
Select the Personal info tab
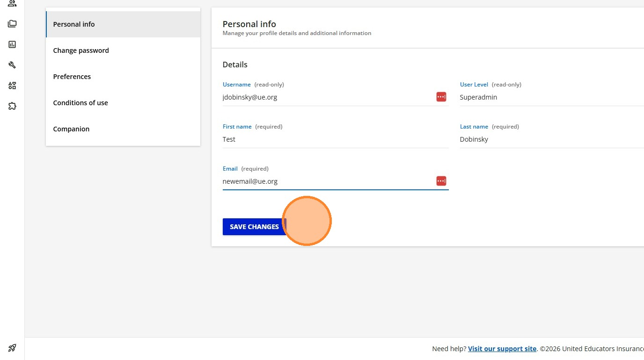123,24
